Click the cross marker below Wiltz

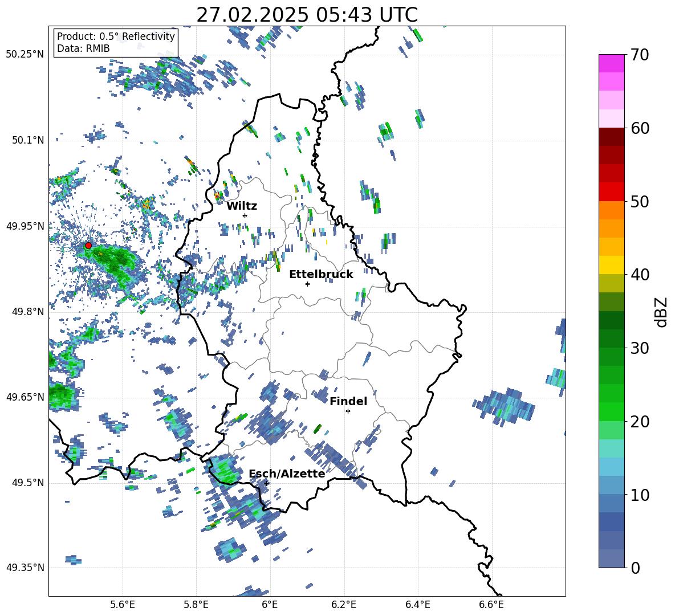point(245,215)
